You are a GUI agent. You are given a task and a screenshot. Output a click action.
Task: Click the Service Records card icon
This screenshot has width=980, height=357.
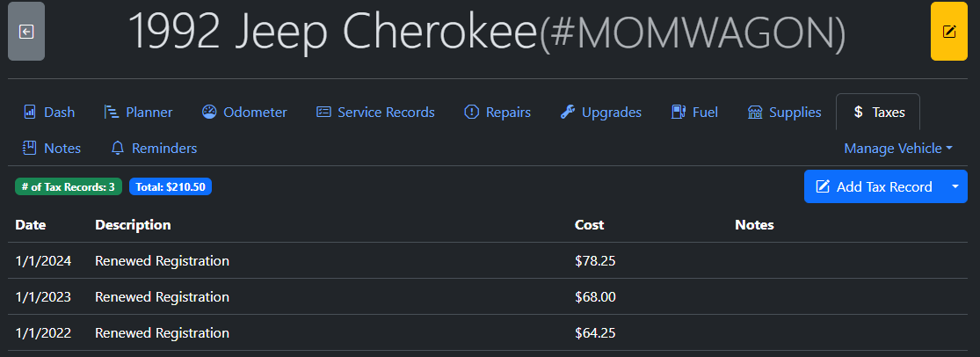pyautogui.click(x=323, y=113)
